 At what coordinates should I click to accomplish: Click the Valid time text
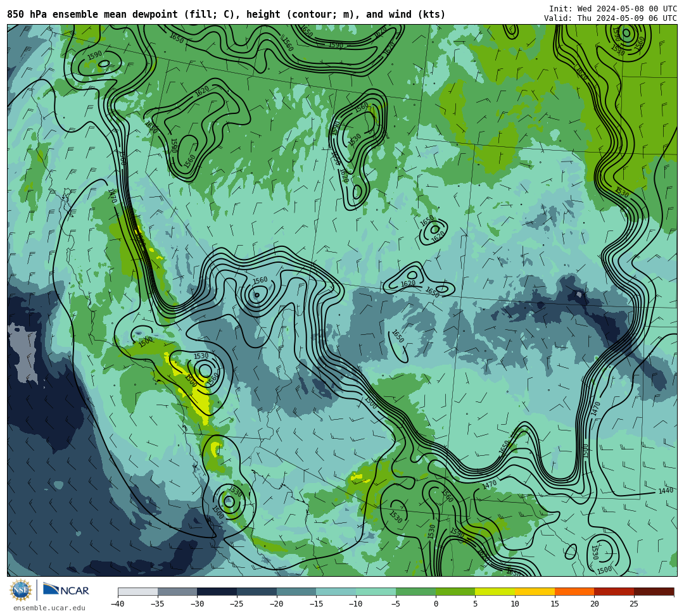(611, 18)
